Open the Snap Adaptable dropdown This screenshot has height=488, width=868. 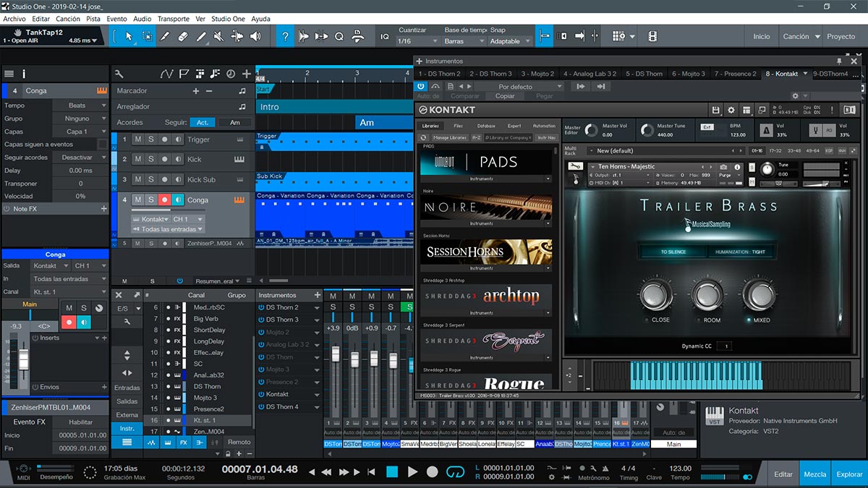[509, 41]
